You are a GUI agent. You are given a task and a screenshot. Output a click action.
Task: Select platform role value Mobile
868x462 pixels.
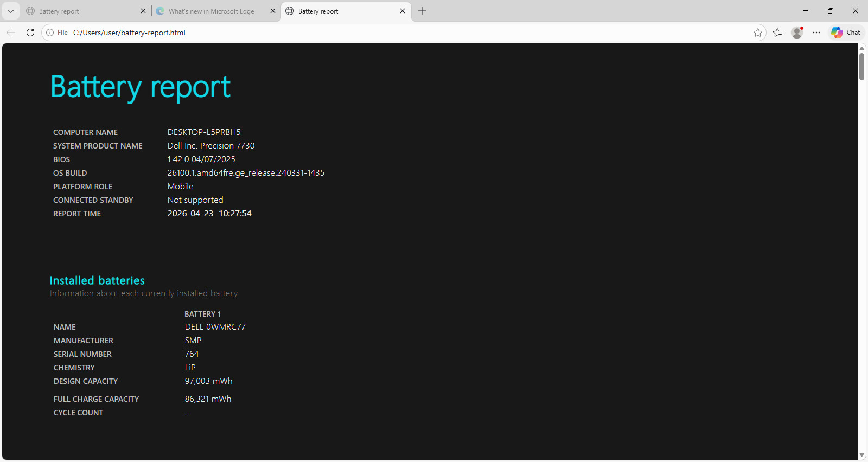pyautogui.click(x=180, y=187)
